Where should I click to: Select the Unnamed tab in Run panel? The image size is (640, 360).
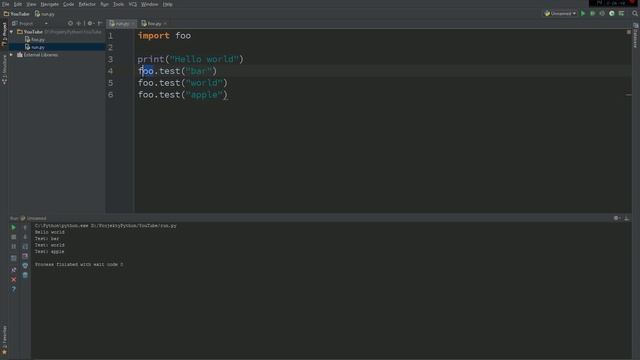coord(33,218)
